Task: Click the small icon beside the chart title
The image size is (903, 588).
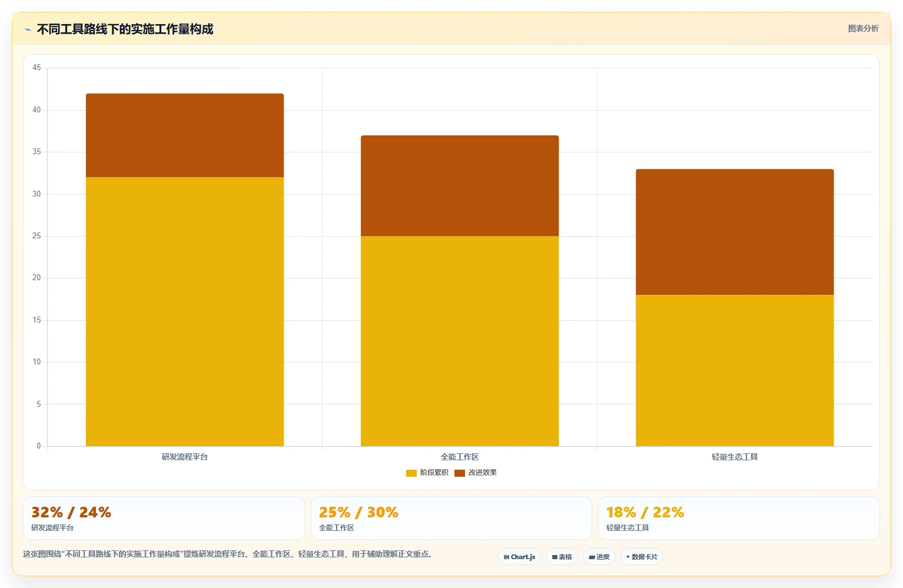Action: [x=28, y=29]
